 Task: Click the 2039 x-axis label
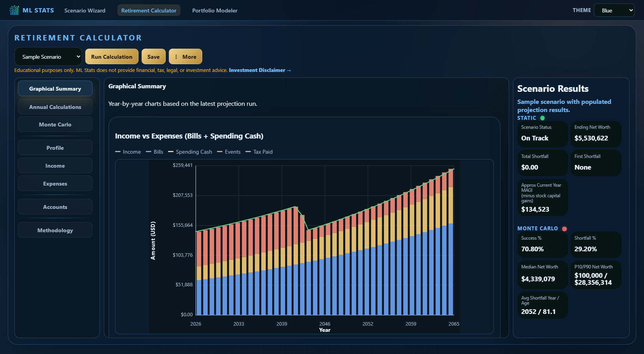coord(282,324)
